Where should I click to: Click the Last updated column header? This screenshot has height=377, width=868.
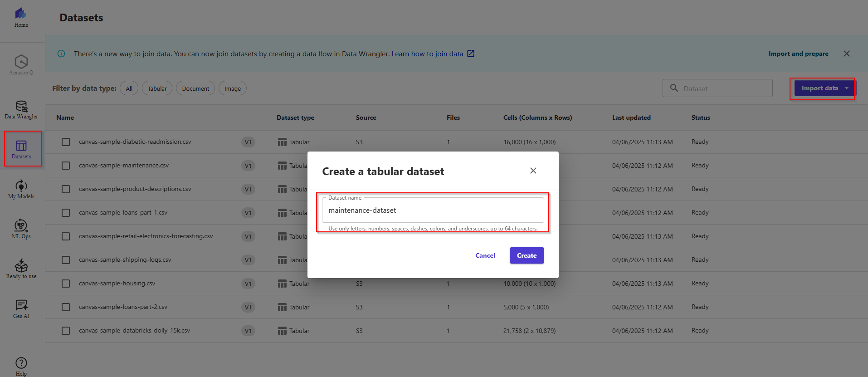tap(631, 118)
